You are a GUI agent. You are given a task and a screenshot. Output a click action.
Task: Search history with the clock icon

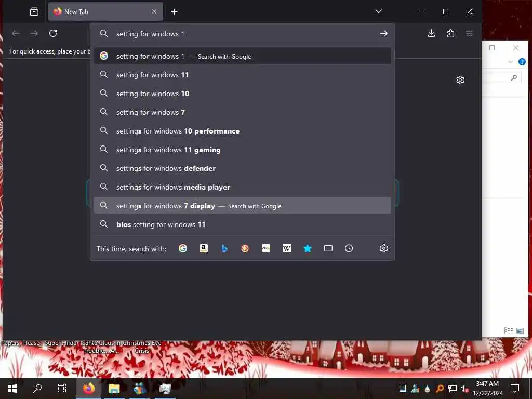click(349, 248)
